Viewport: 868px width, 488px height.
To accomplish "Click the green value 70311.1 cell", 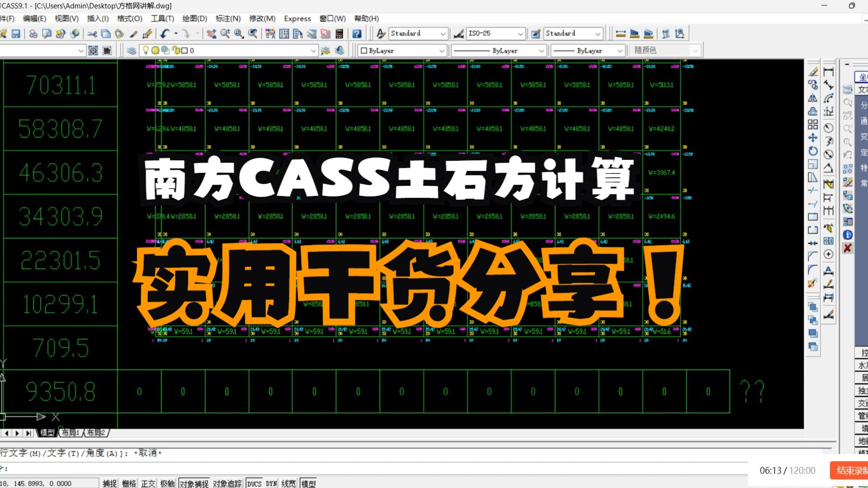I will click(61, 85).
